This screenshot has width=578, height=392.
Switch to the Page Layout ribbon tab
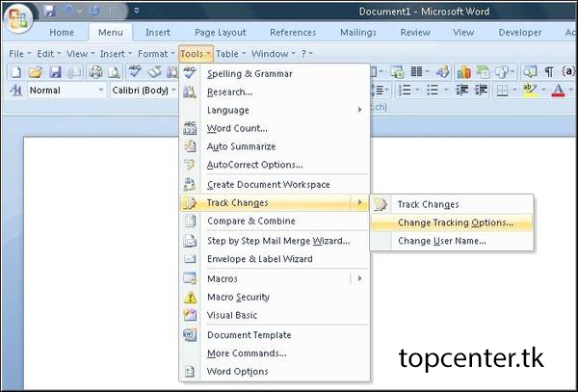coord(220,33)
